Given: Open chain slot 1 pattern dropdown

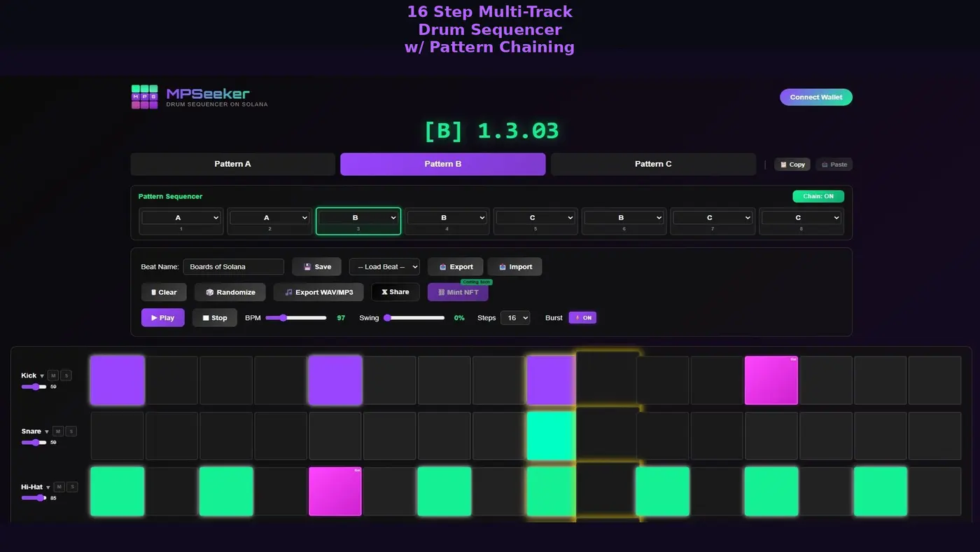Looking at the screenshot, I should coord(181,218).
